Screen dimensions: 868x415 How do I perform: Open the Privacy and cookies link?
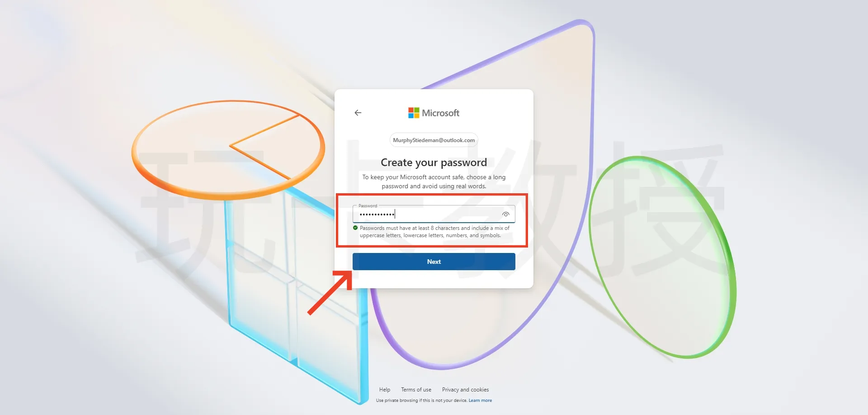[x=465, y=390]
